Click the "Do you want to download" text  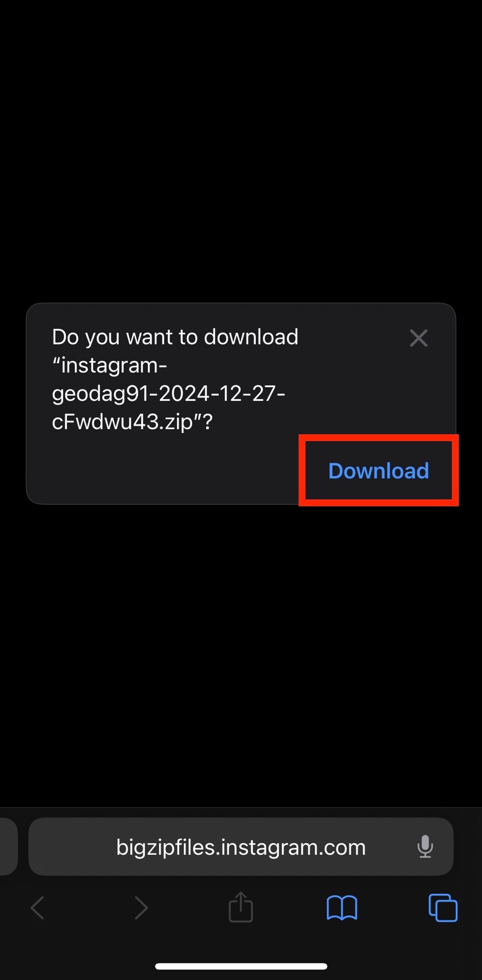point(175,337)
